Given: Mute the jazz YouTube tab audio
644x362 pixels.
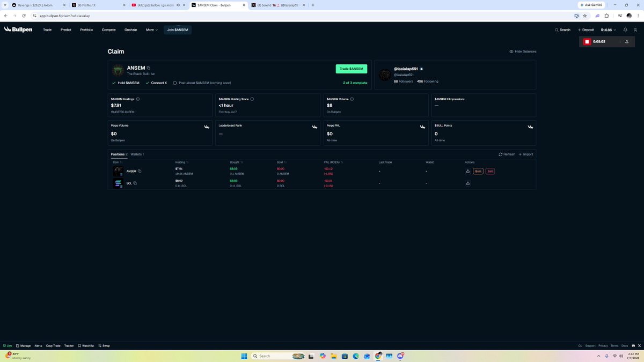Looking at the screenshot, I should 178,5.
